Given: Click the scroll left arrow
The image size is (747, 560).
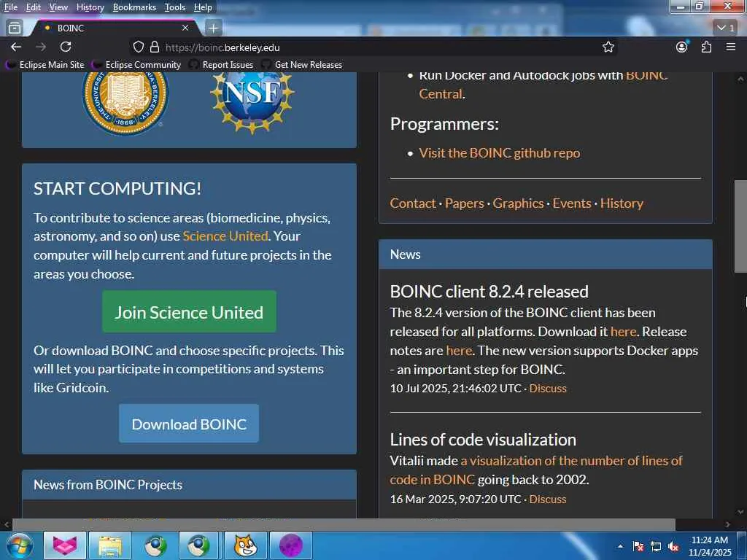Looking at the screenshot, I should 6,524.
